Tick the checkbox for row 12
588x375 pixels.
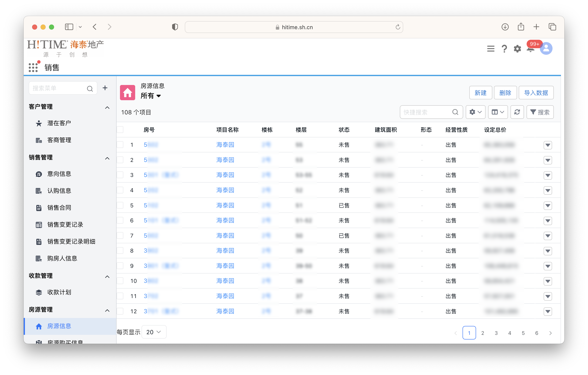[x=120, y=311]
